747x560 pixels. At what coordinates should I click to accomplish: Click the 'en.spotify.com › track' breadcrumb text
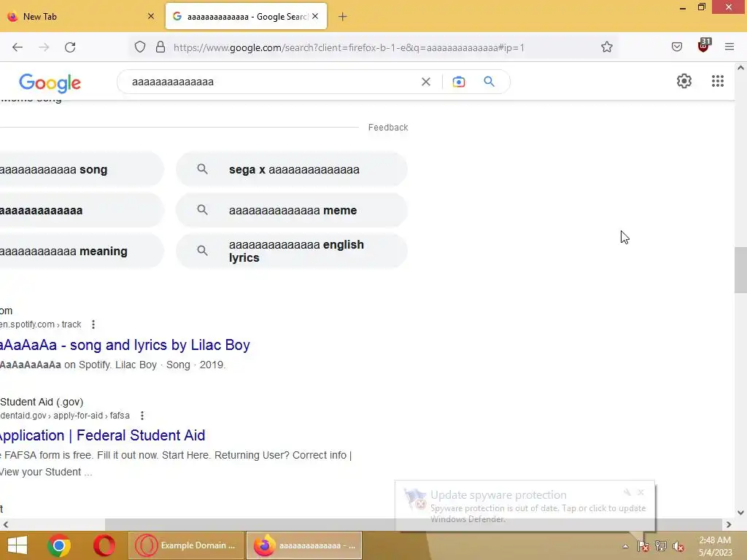[41, 324]
